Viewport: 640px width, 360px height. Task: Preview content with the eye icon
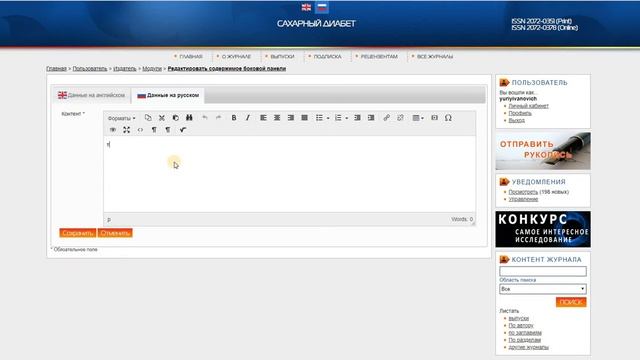click(x=113, y=130)
